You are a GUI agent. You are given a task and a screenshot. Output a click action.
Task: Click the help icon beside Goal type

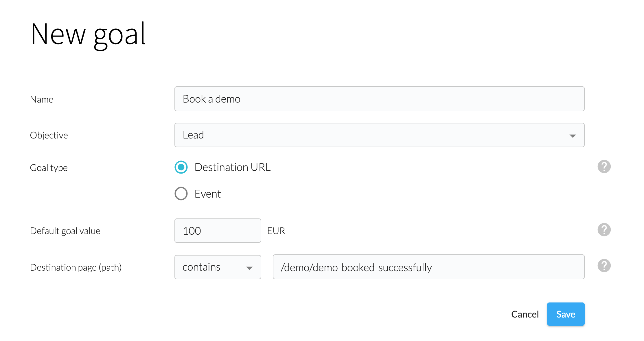coord(604,167)
